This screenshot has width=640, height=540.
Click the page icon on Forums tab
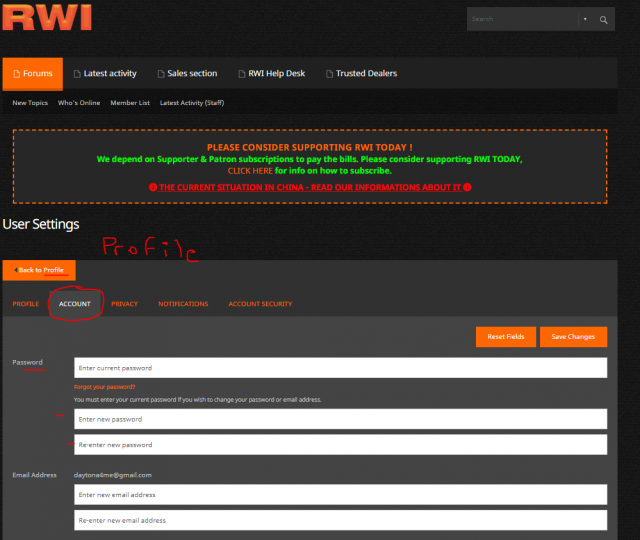(x=17, y=74)
